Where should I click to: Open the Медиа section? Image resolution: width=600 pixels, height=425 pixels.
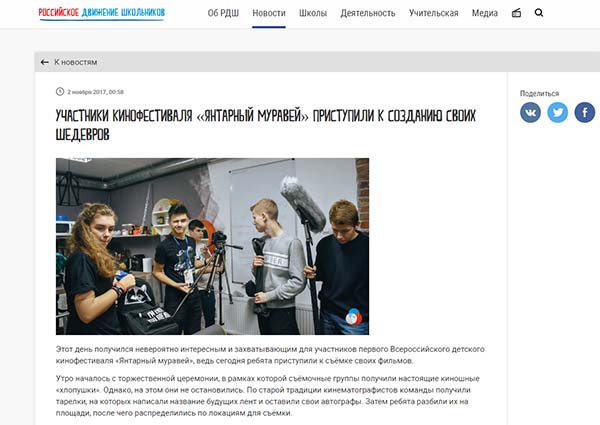484,13
